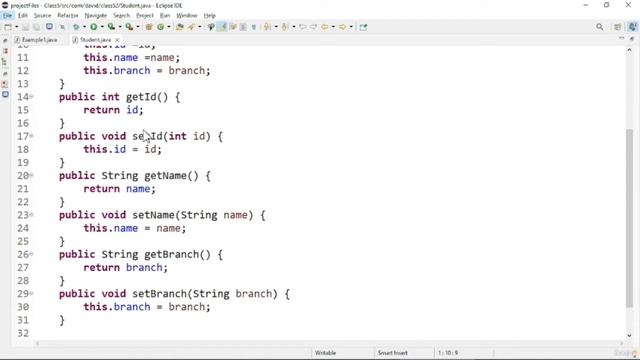
Task: Click the top icon in left sidebar
Action: pos(5,40)
